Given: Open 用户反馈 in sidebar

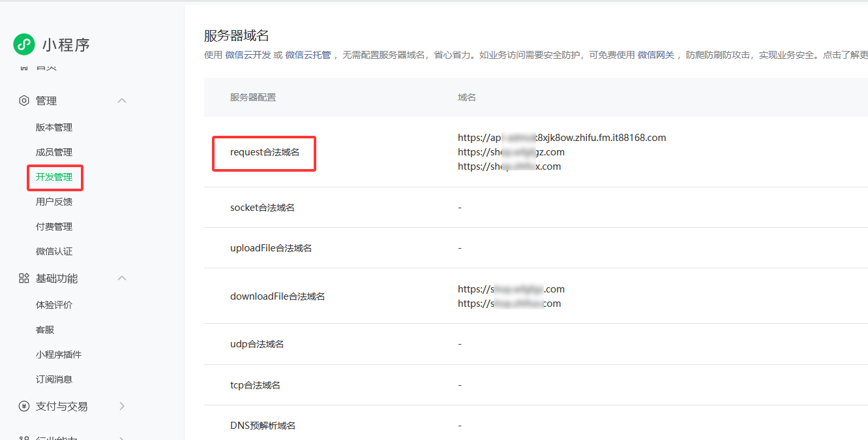Looking at the screenshot, I should tap(54, 202).
